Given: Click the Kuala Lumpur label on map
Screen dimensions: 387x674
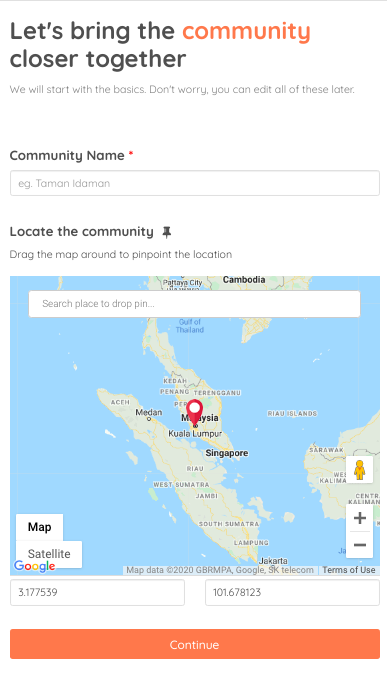Looking at the screenshot, I should (195, 434).
